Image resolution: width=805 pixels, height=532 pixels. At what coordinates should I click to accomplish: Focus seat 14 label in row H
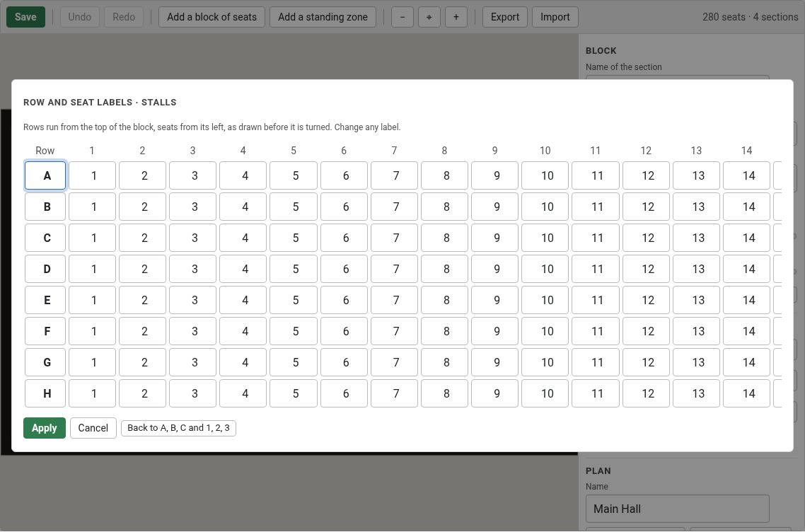[746, 393]
